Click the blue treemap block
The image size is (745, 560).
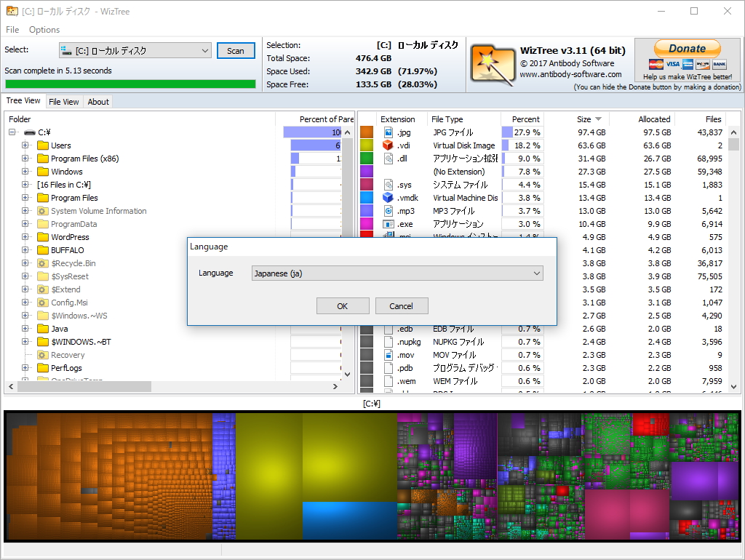pyautogui.click(x=349, y=520)
